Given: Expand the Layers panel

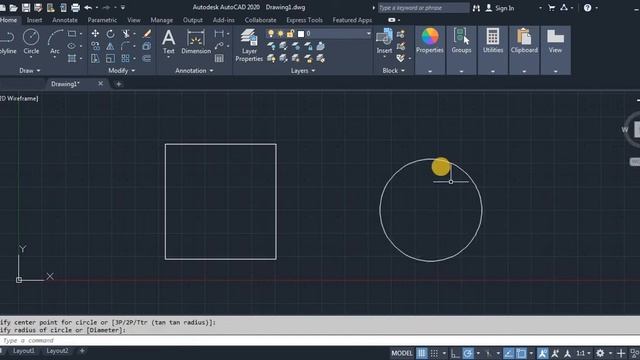Looking at the screenshot, I should pos(302,71).
